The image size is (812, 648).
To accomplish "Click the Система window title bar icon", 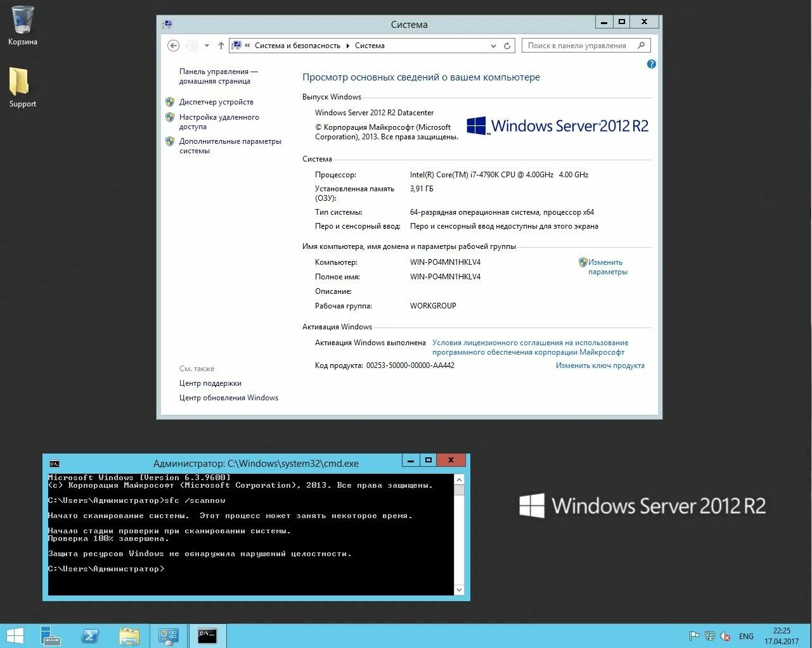I will point(167,25).
